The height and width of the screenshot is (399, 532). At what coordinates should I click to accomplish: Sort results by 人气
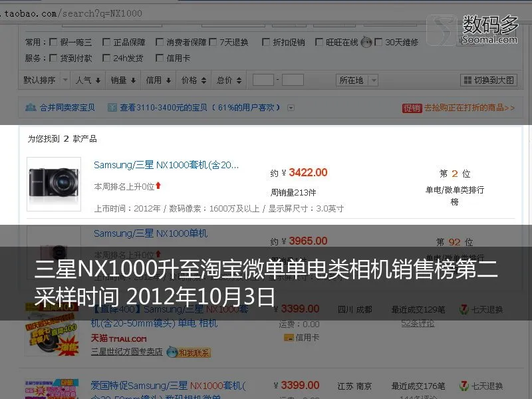(88, 80)
